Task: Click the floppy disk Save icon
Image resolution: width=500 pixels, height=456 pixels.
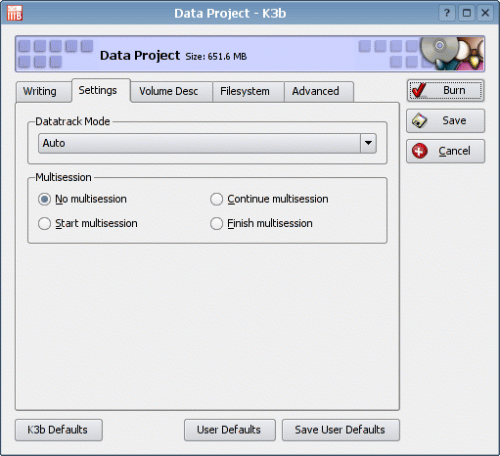Action: tap(419, 121)
